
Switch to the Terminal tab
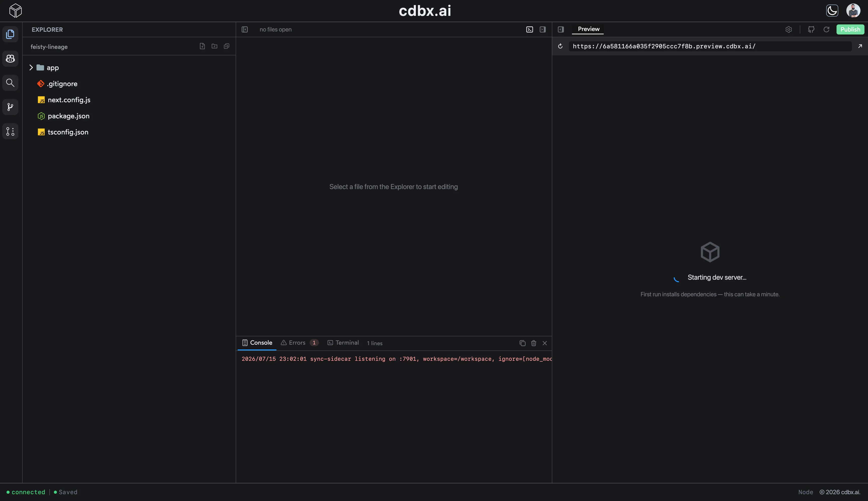pyautogui.click(x=343, y=343)
